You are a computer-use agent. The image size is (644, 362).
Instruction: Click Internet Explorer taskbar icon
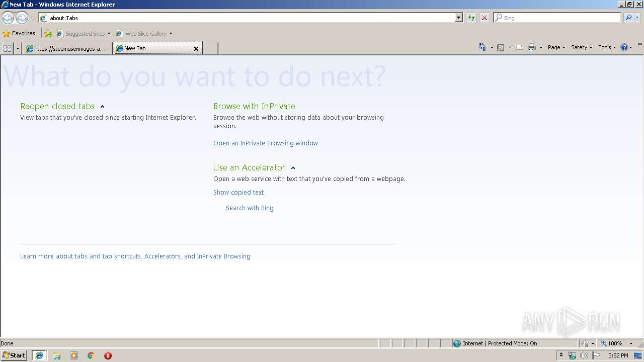pyautogui.click(x=39, y=355)
